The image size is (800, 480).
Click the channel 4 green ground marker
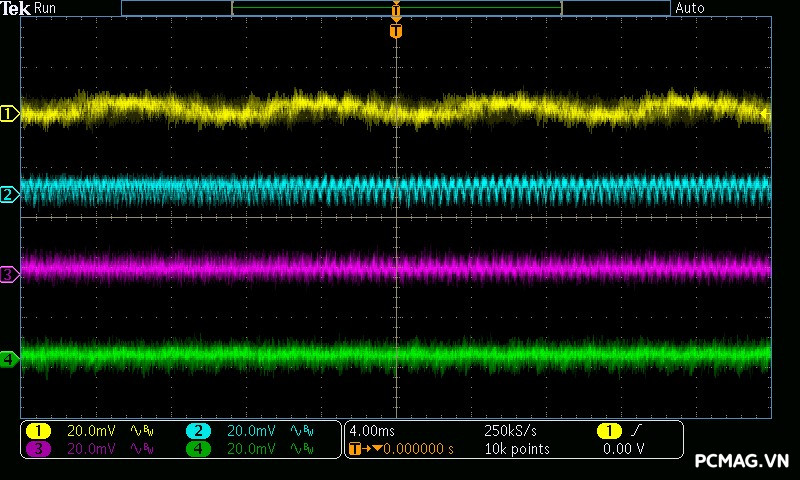click(10, 358)
